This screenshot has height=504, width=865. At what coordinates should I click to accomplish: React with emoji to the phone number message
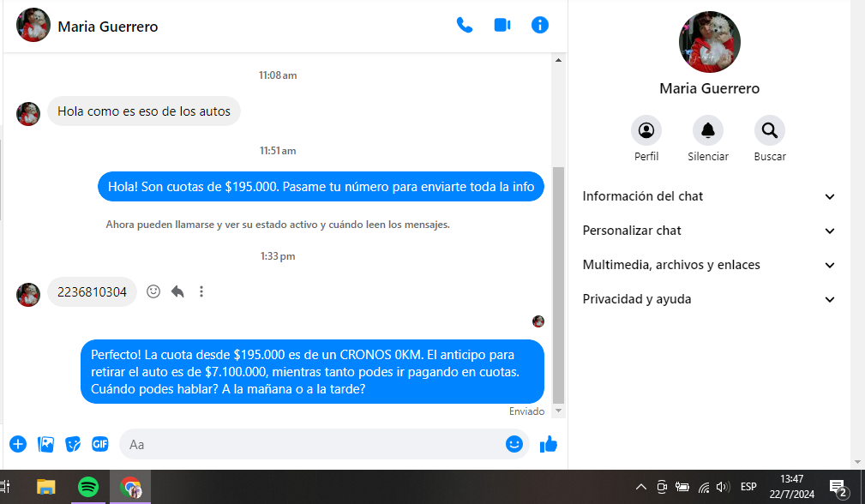153,291
